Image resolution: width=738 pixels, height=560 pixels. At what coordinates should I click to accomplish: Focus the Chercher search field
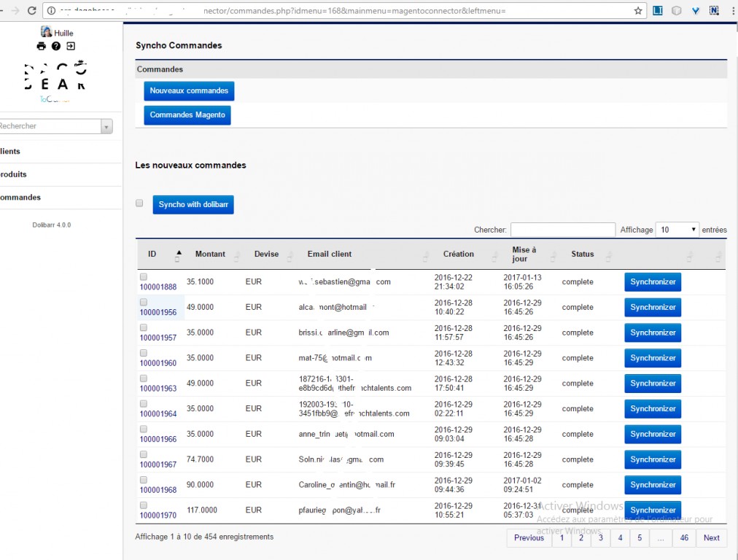pos(562,230)
